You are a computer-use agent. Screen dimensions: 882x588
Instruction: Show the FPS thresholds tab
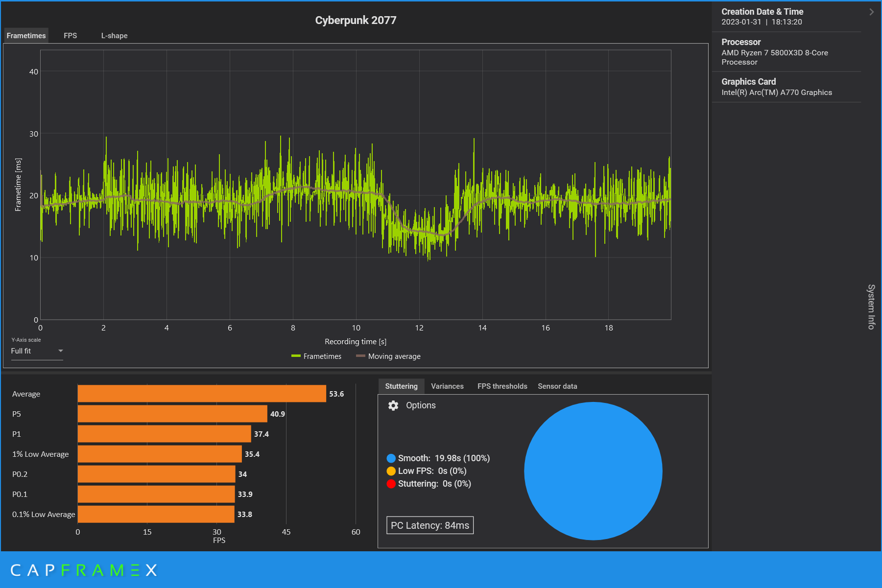tap(502, 386)
